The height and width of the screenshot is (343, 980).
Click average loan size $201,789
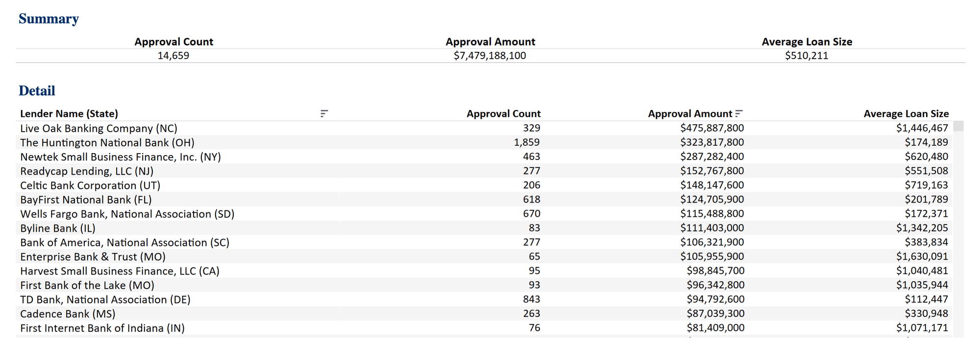click(x=926, y=199)
